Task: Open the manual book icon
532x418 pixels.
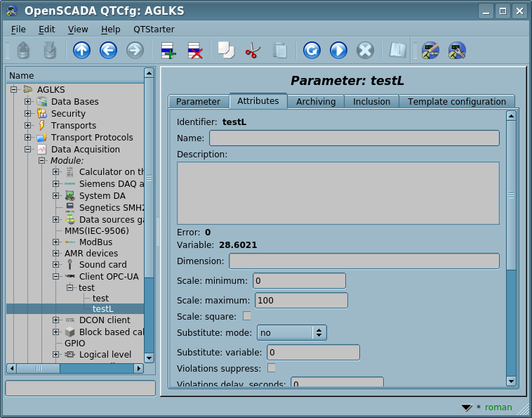Action: click(398, 51)
